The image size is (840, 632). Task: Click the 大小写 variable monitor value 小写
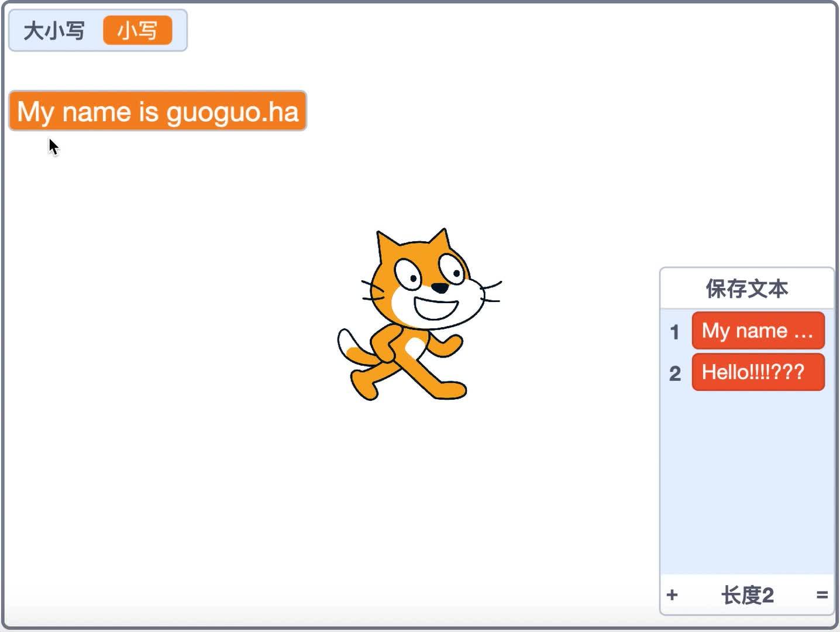tap(137, 30)
